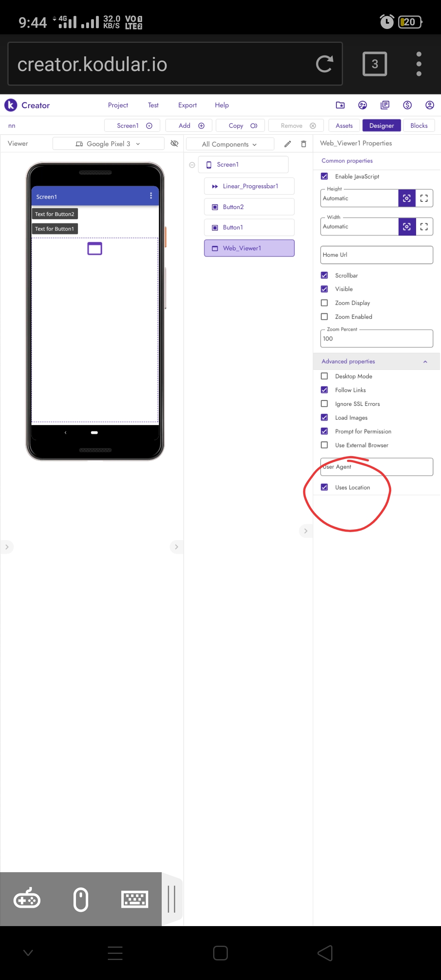
Task: Open the Google Pixel 3 device dropdown
Action: (x=108, y=144)
